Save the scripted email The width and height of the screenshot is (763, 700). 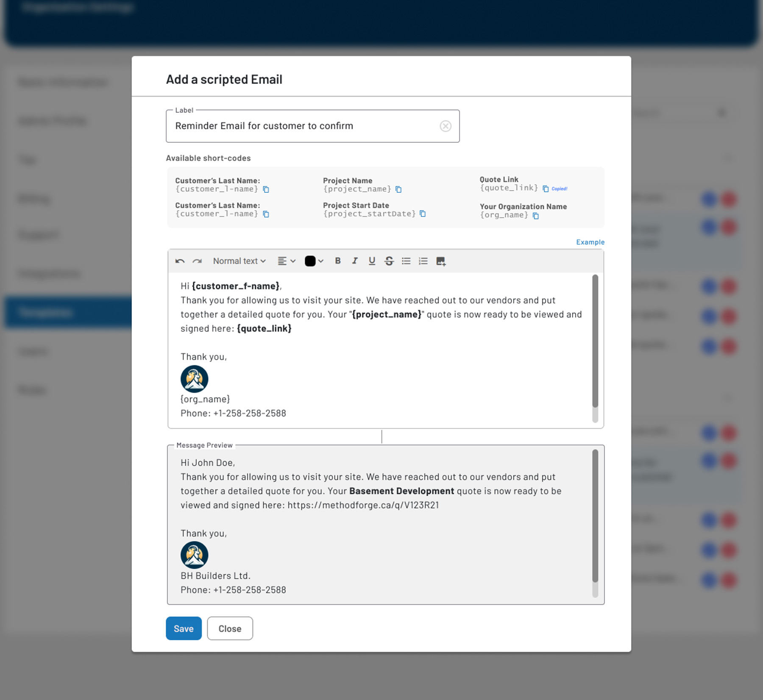tap(184, 628)
